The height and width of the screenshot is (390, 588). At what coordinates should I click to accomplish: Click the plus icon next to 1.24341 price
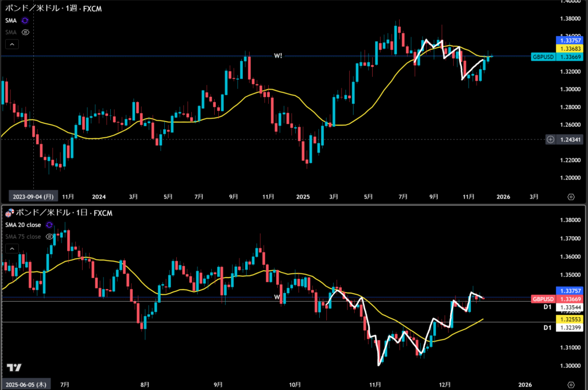click(550, 139)
